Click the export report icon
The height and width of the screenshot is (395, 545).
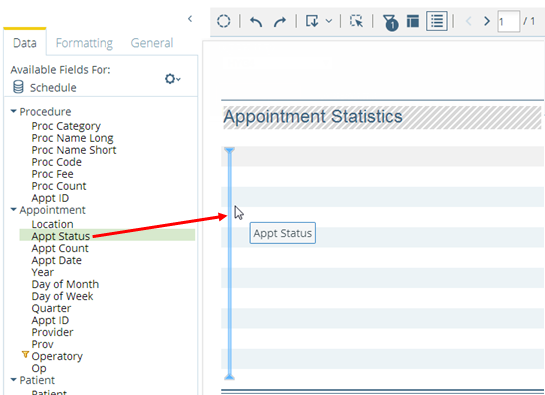click(x=312, y=21)
